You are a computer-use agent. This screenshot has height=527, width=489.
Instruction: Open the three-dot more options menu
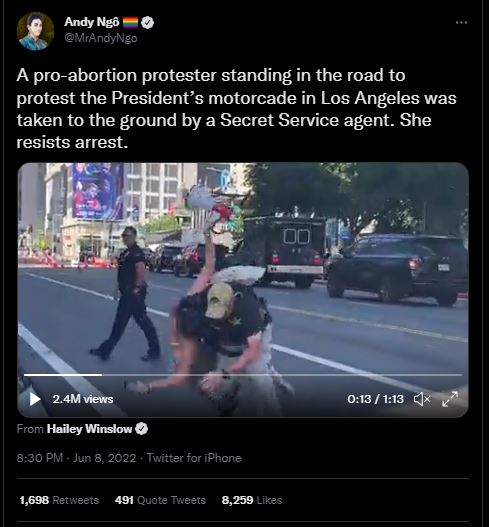click(x=461, y=23)
